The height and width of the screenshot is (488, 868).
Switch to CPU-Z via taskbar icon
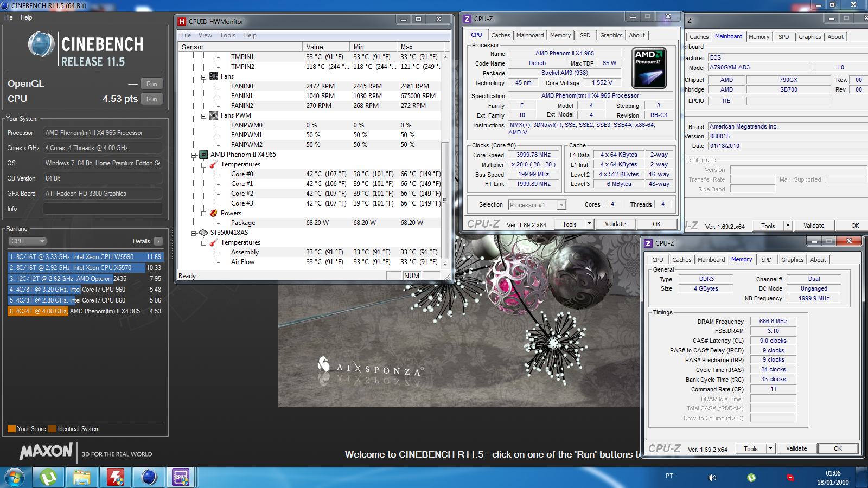point(181,478)
